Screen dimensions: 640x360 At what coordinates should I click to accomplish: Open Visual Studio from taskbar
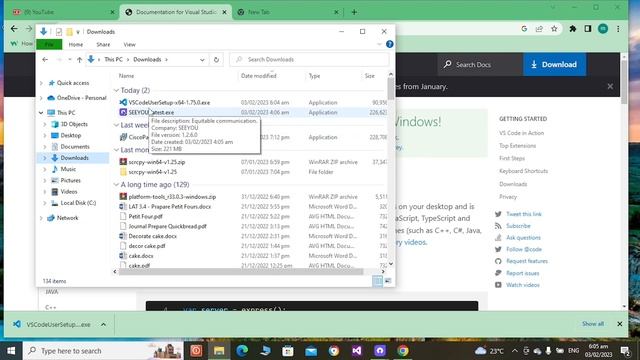click(x=357, y=351)
